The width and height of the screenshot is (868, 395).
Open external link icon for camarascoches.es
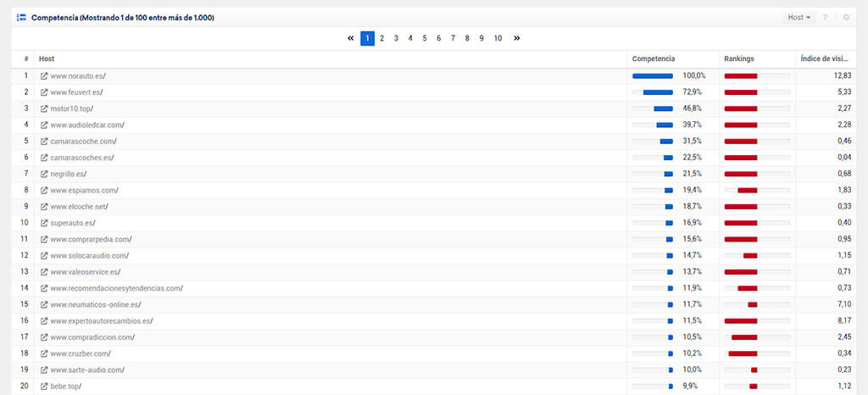tap(44, 158)
